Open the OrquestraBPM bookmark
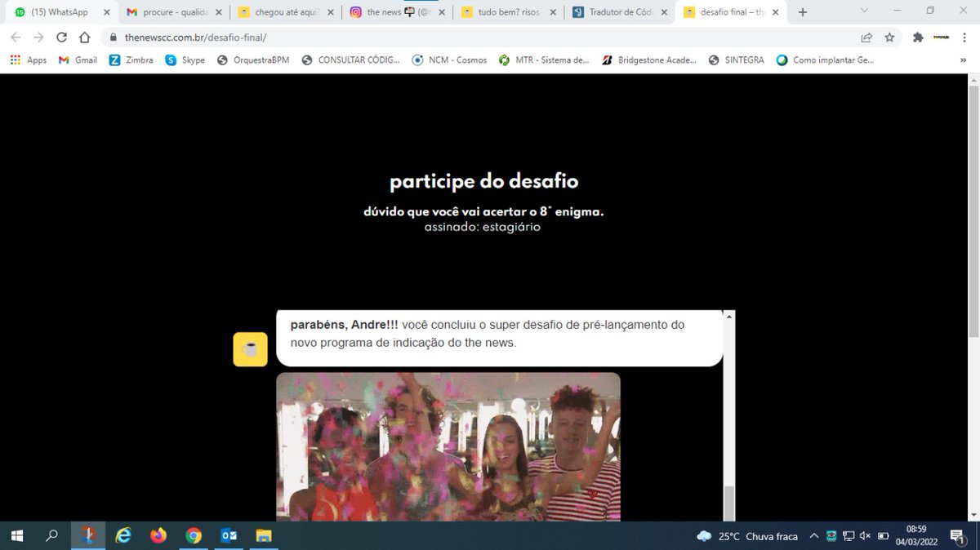The height and width of the screenshot is (550, 980). 254,60
